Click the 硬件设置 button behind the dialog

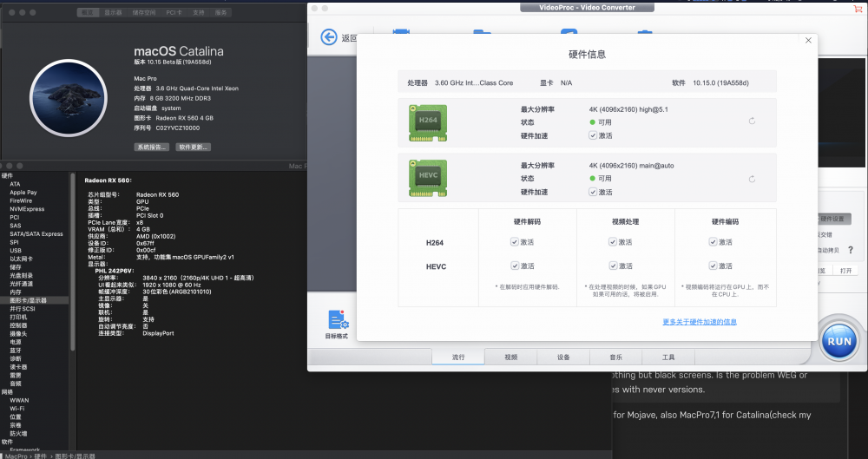(832, 219)
